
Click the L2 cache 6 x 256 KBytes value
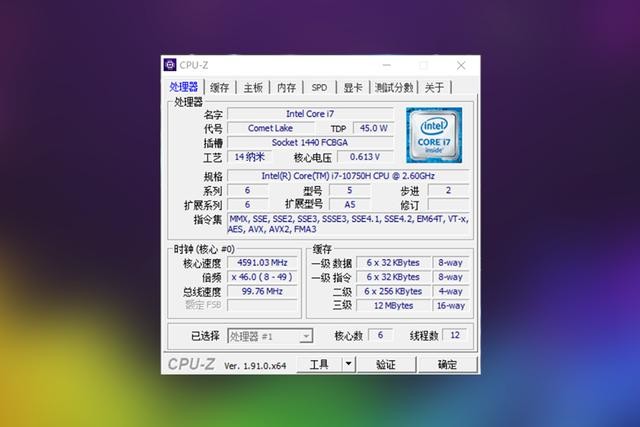[x=393, y=291]
